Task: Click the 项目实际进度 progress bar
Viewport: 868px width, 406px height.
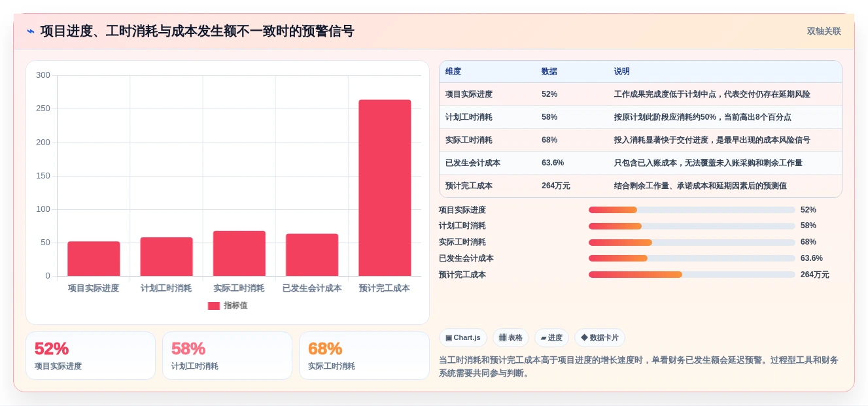Action: pos(692,210)
